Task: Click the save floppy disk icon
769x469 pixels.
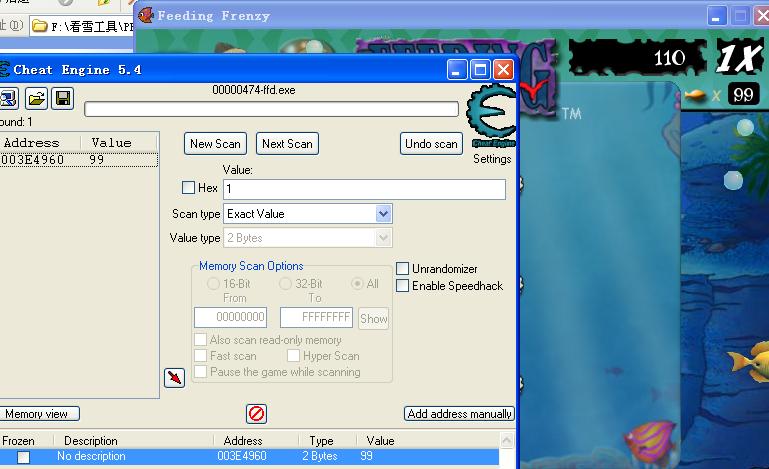Action: click(63, 99)
